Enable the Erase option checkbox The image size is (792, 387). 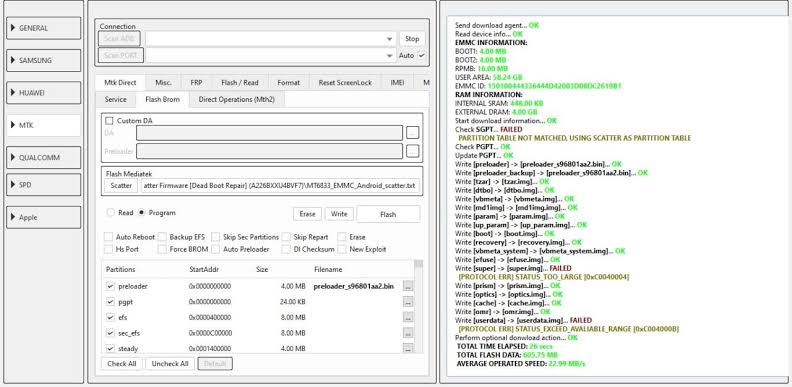(x=341, y=237)
